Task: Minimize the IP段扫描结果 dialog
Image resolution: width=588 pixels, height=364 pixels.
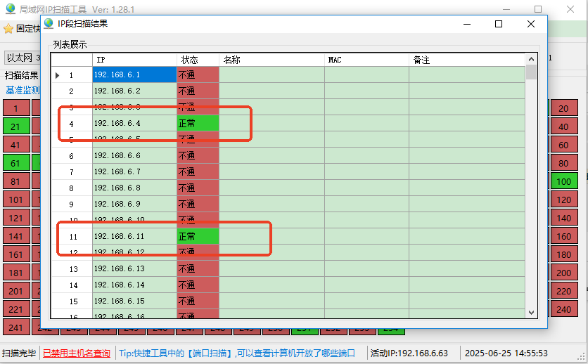Action: pyautogui.click(x=466, y=24)
